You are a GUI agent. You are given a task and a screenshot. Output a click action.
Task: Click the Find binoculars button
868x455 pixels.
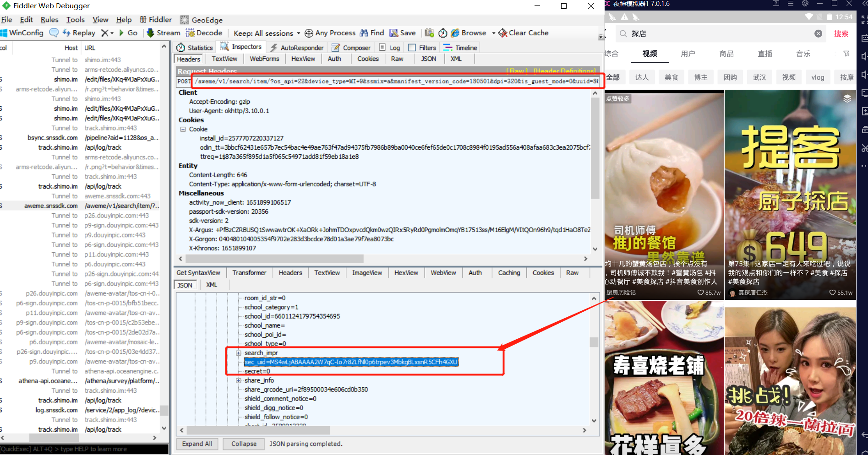[372, 33]
